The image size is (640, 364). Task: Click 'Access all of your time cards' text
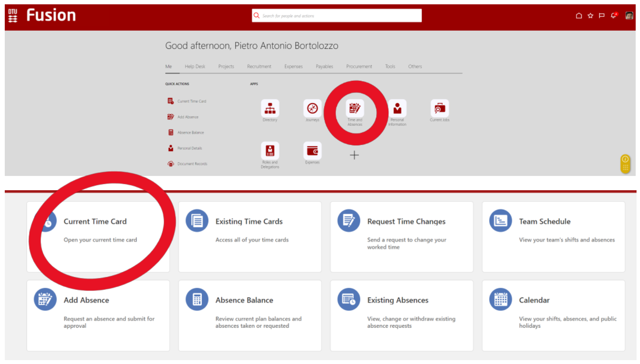coord(252,240)
